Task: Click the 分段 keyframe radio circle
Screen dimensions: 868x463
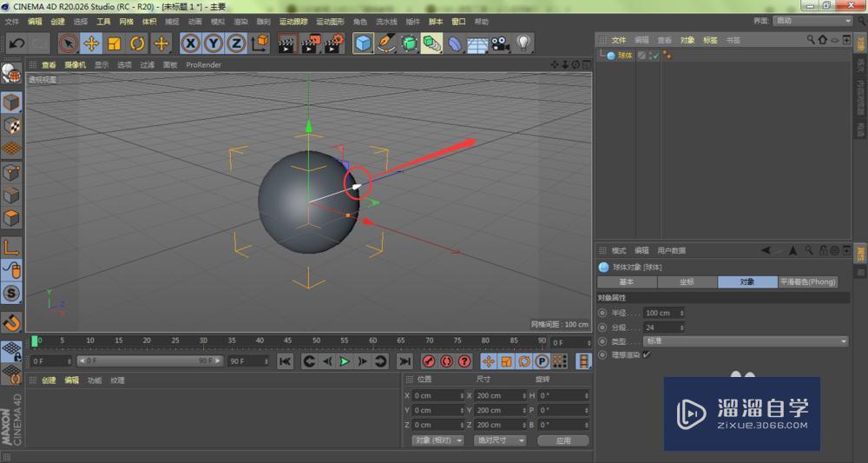Action: pos(603,327)
